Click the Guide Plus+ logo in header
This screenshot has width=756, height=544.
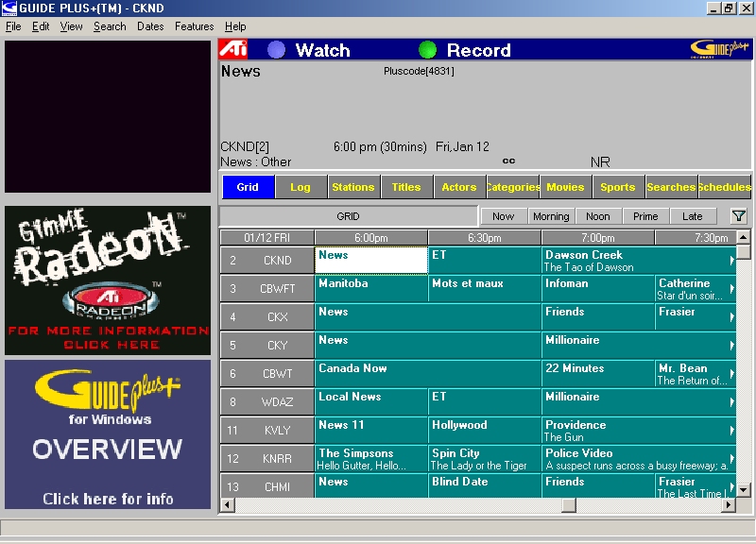click(x=720, y=49)
